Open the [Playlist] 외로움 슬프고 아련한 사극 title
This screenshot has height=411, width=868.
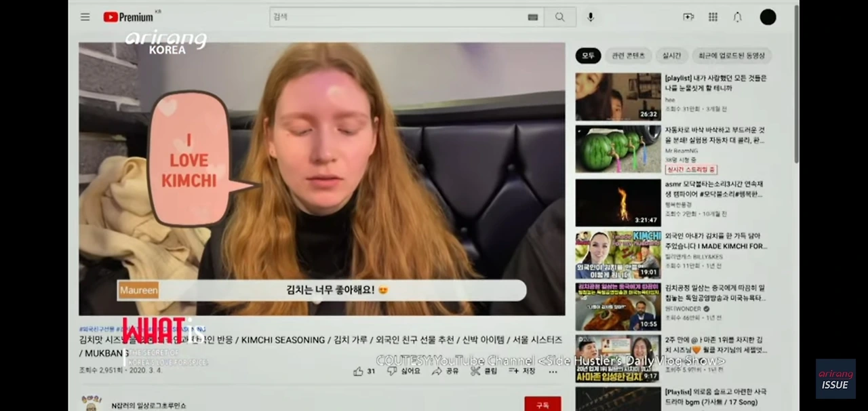pos(715,397)
